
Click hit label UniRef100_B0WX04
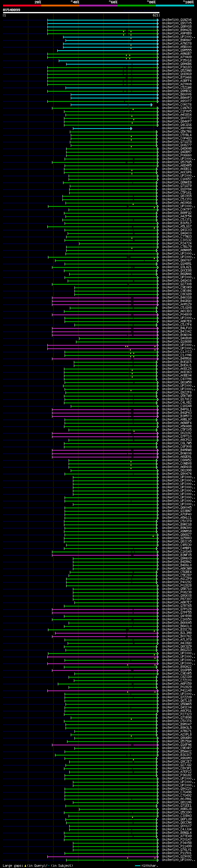(177, 335)
